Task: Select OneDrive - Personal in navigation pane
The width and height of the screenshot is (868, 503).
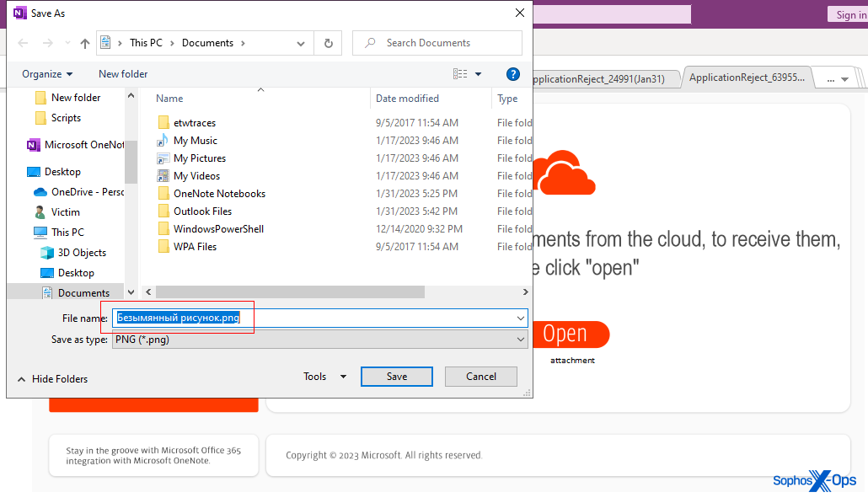Action: 79,192
